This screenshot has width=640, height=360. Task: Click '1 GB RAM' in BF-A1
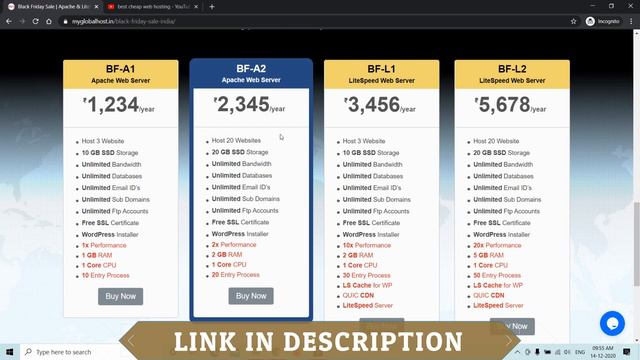point(97,255)
